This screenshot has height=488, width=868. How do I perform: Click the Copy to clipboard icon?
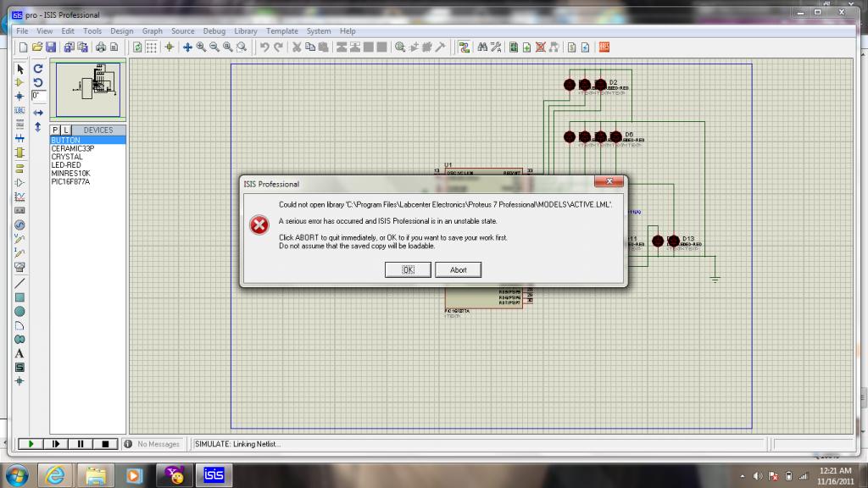(310, 47)
